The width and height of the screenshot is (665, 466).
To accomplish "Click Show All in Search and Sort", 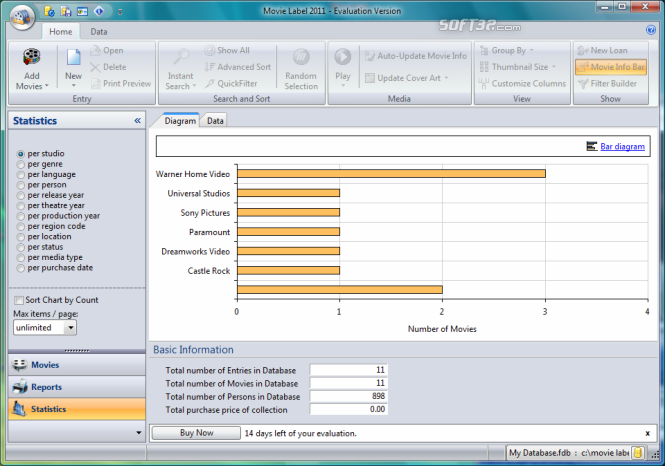I will click(227, 50).
